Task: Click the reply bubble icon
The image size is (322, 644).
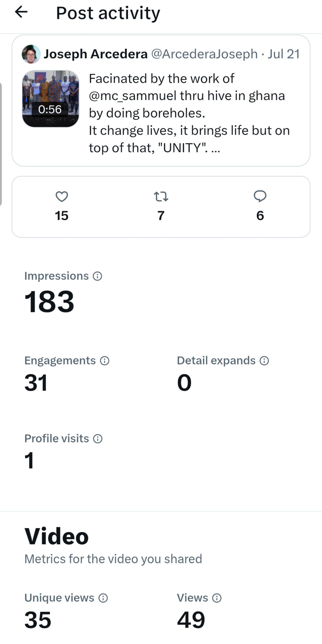Action: (x=260, y=197)
